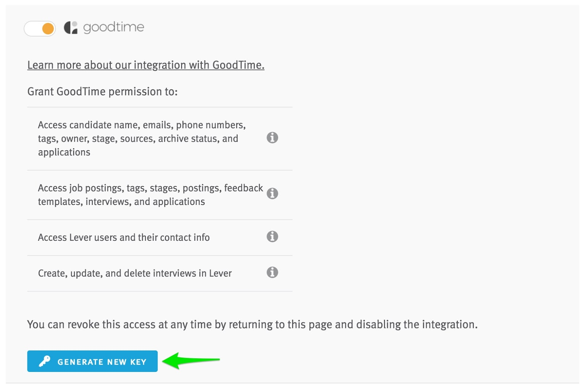Click the Generate New Key button
Image resolution: width=585 pixels, height=392 pixels.
coord(92,361)
